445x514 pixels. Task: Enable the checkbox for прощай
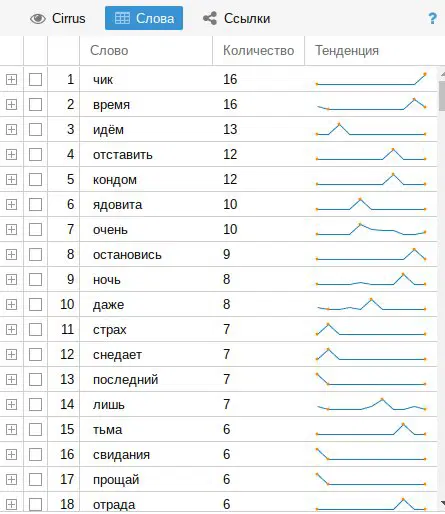tap(35, 479)
